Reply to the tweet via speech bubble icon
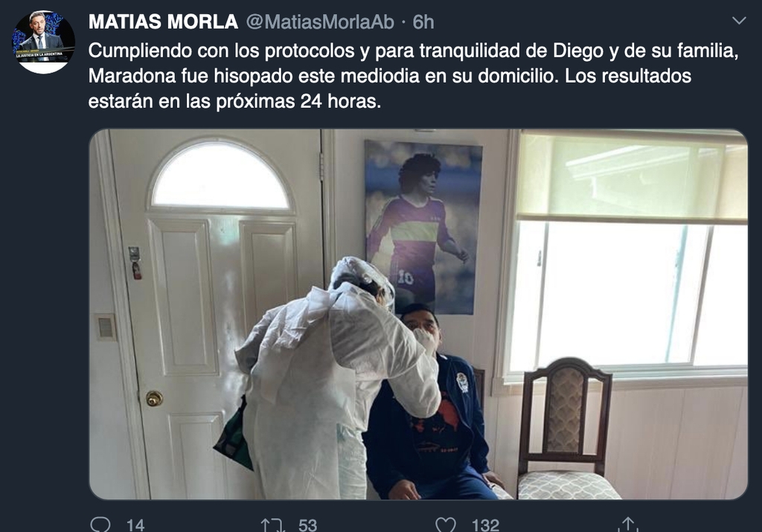762x532 pixels. point(100,525)
